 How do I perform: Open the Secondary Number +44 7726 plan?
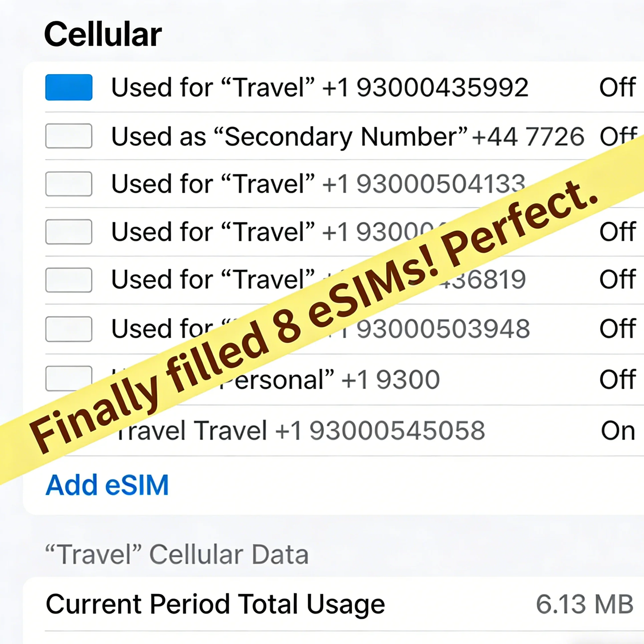point(347,136)
